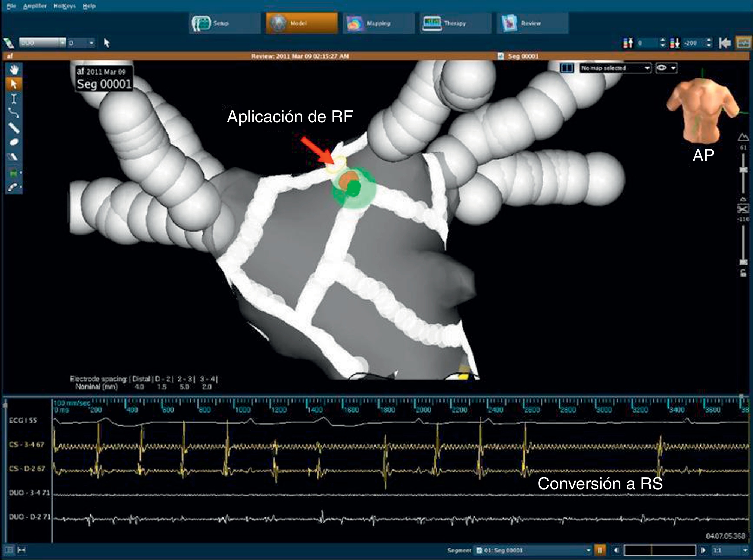The height and width of the screenshot is (560, 753).
Task: Open the Therapy tab
Action: pyautogui.click(x=455, y=23)
